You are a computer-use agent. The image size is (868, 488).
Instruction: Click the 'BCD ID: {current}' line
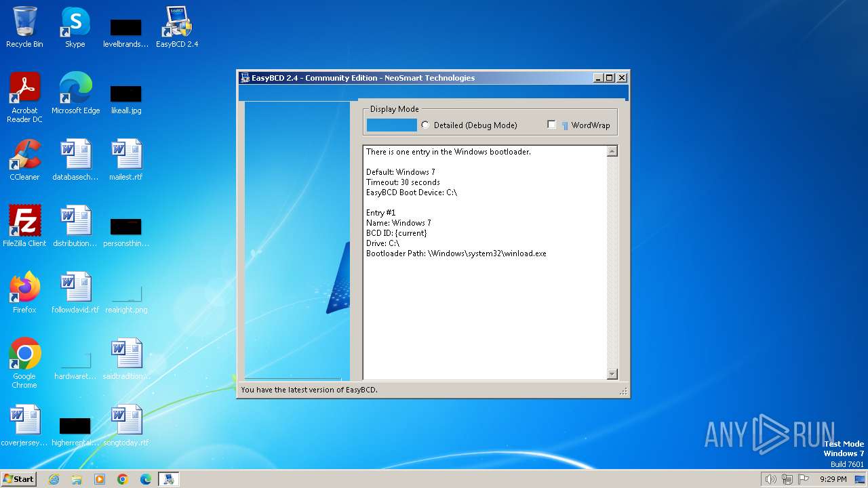tap(396, 233)
